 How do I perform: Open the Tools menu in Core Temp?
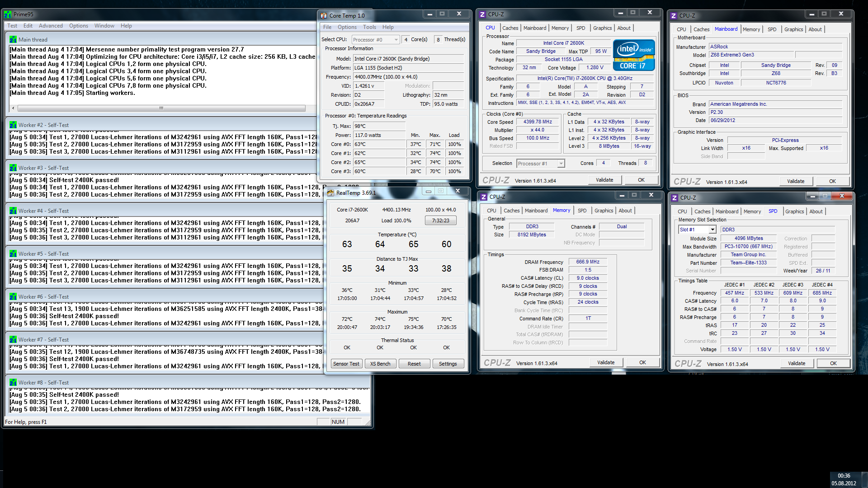pos(369,27)
